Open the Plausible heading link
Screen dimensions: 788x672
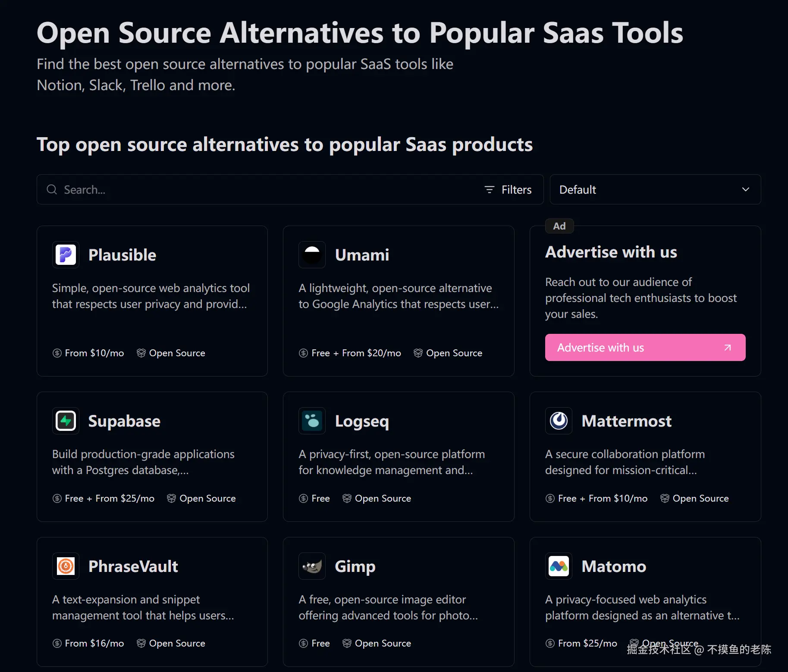point(122,255)
